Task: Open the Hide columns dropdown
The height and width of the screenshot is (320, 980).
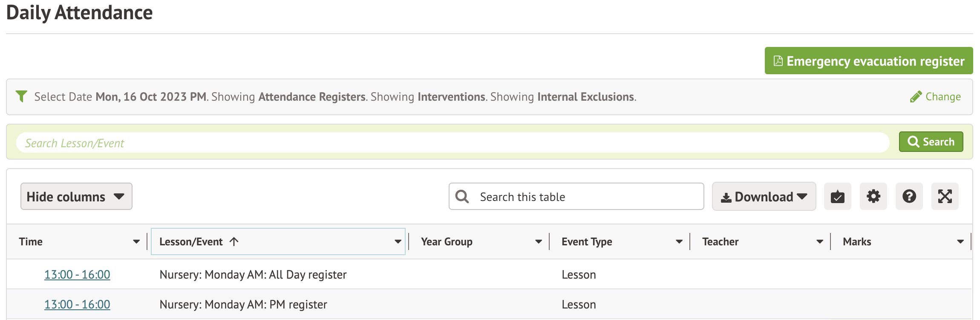Action: (76, 197)
